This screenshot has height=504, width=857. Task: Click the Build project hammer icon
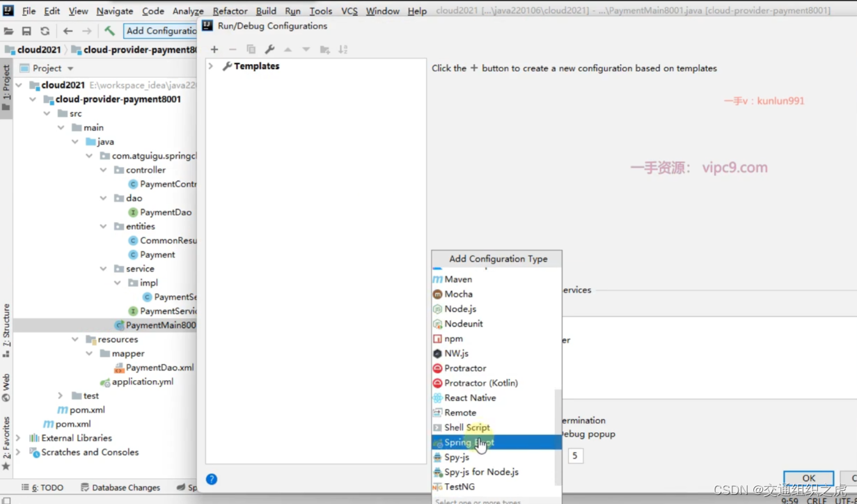point(109,31)
